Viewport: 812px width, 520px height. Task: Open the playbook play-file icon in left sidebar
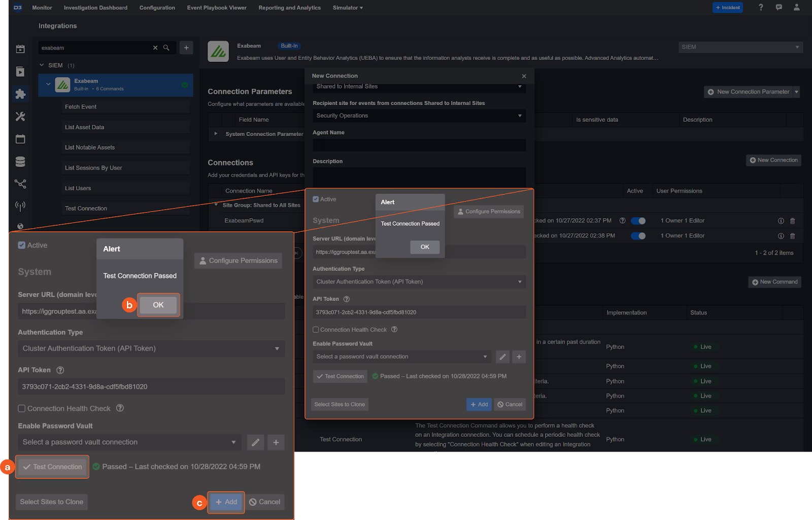20,72
